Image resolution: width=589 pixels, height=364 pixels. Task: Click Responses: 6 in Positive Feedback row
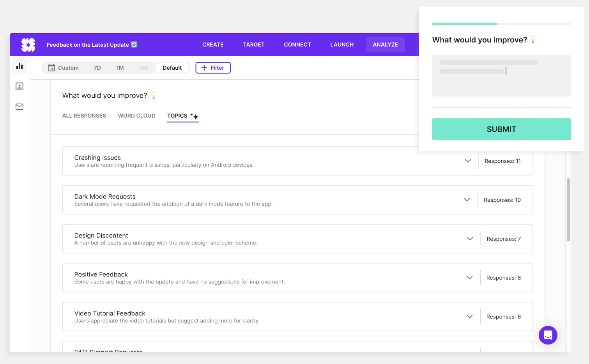503,278
